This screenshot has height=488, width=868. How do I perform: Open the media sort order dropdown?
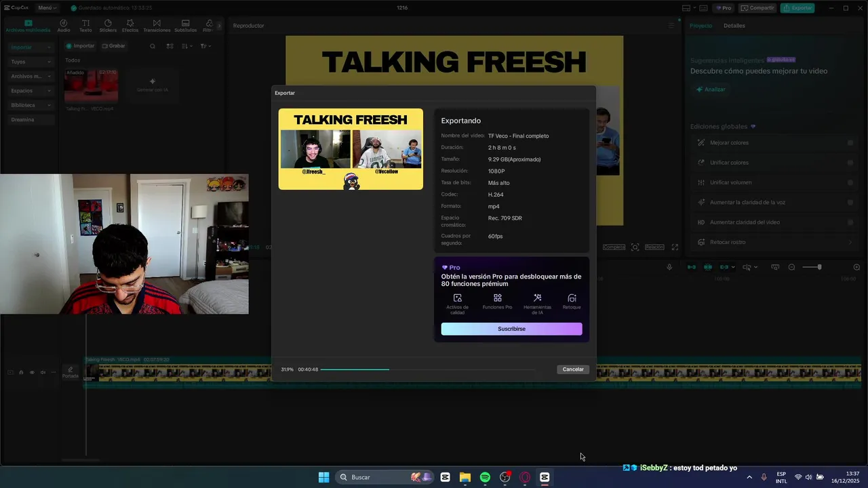[186, 46]
